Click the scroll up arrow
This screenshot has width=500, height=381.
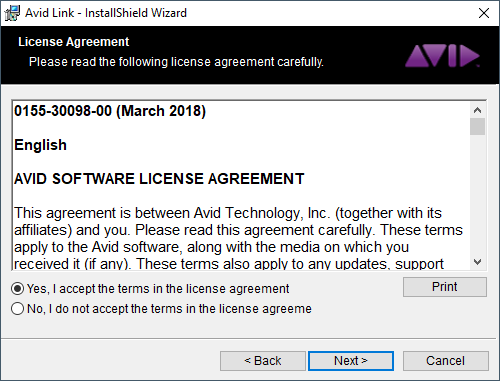coord(477,110)
